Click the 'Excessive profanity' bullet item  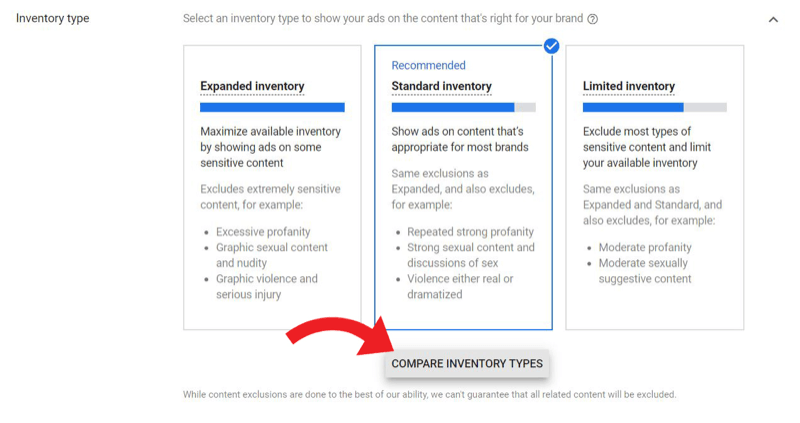pos(264,231)
